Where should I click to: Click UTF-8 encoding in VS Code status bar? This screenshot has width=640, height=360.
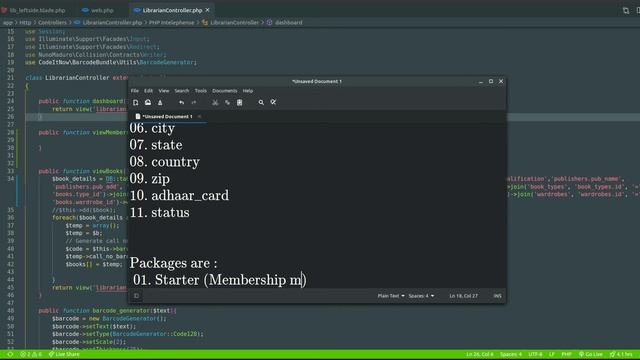535,354
